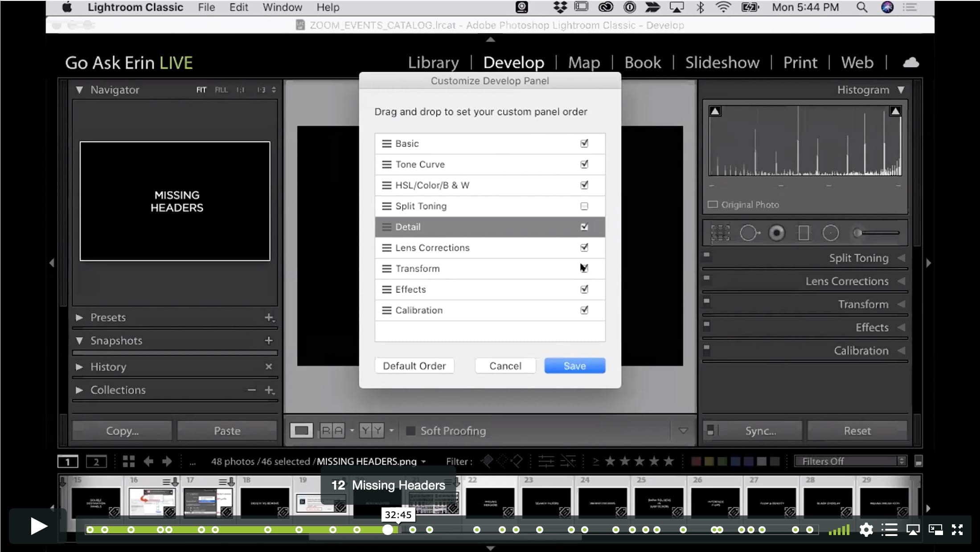Image resolution: width=980 pixels, height=552 pixels.
Task: Activate the Red Eye Correction tool
Action: point(776,233)
